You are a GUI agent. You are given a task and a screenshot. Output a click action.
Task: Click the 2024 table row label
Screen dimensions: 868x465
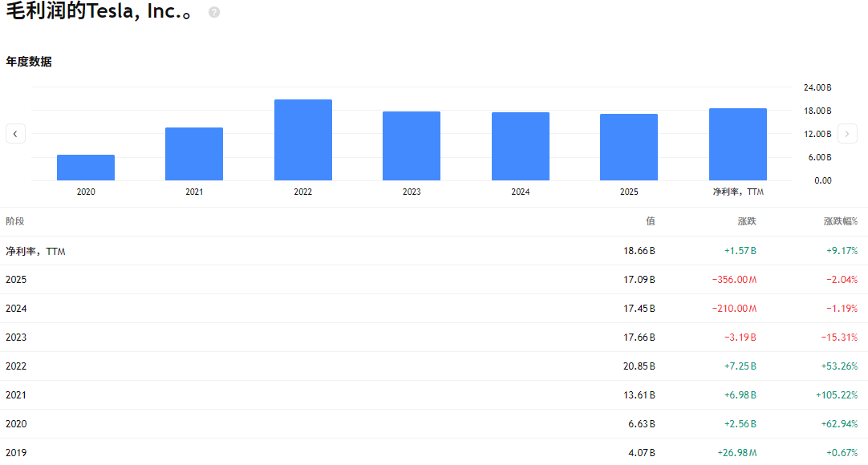[x=16, y=309]
